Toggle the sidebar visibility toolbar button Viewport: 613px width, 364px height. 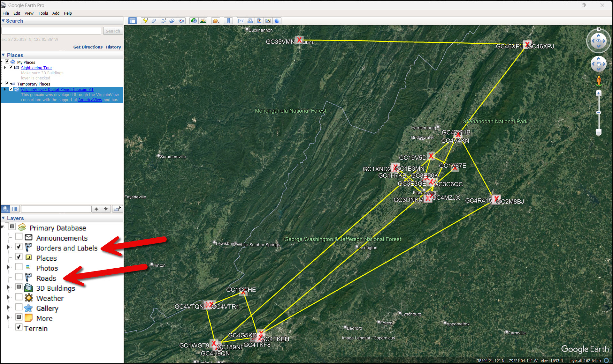tap(132, 21)
